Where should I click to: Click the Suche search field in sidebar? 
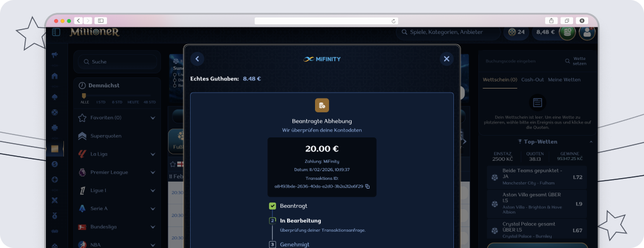(x=117, y=62)
